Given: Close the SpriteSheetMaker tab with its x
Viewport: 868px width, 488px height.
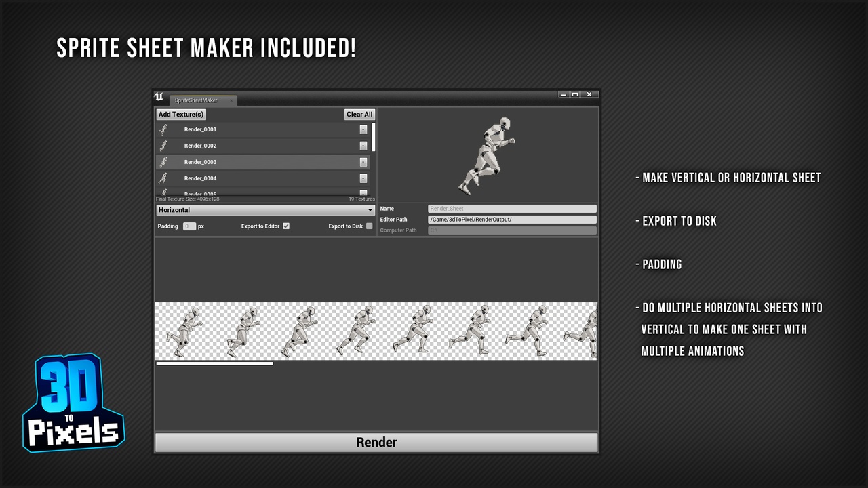Looking at the screenshot, I should [x=231, y=101].
